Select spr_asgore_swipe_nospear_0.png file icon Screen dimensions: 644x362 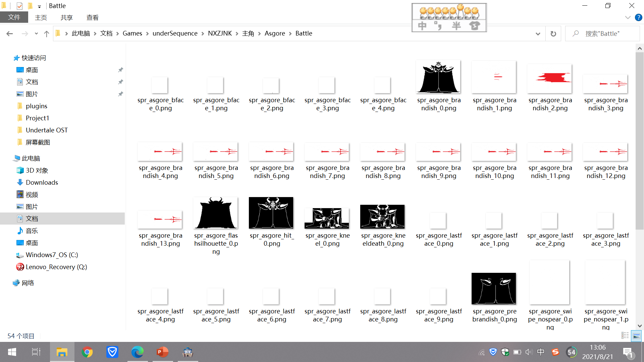point(549,282)
